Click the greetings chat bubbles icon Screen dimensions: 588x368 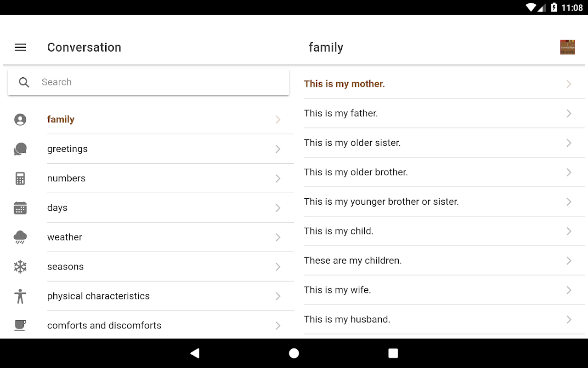[x=20, y=149]
